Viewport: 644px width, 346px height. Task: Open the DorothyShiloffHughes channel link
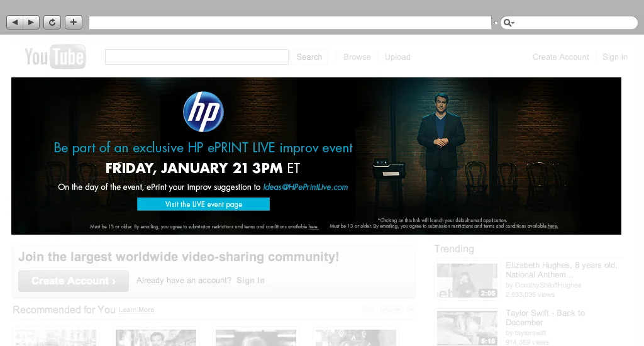point(548,285)
